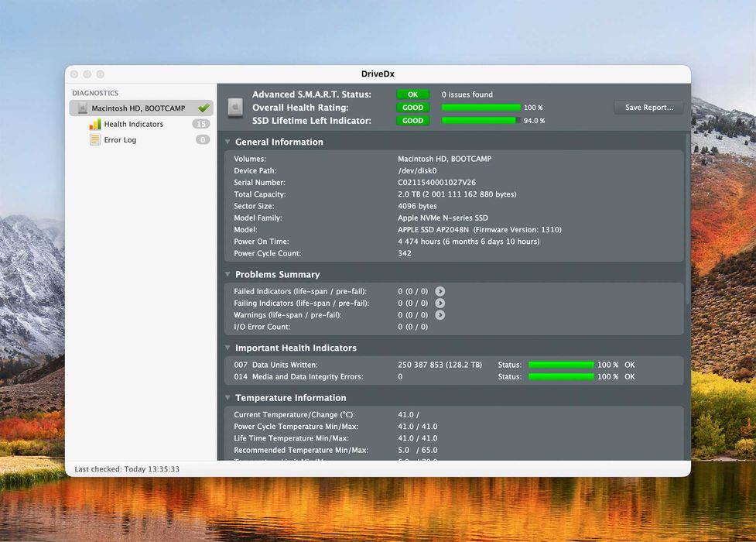Screen dimensions: 756x542
Task: Click the Media and Data Integrity Errors value 0
Action: coord(400,376)
